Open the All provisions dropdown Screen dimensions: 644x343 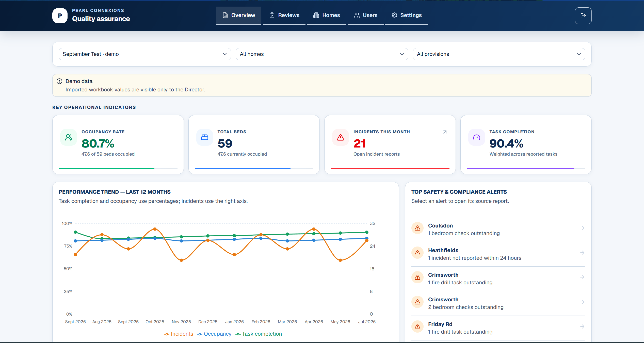coord(499,54)
